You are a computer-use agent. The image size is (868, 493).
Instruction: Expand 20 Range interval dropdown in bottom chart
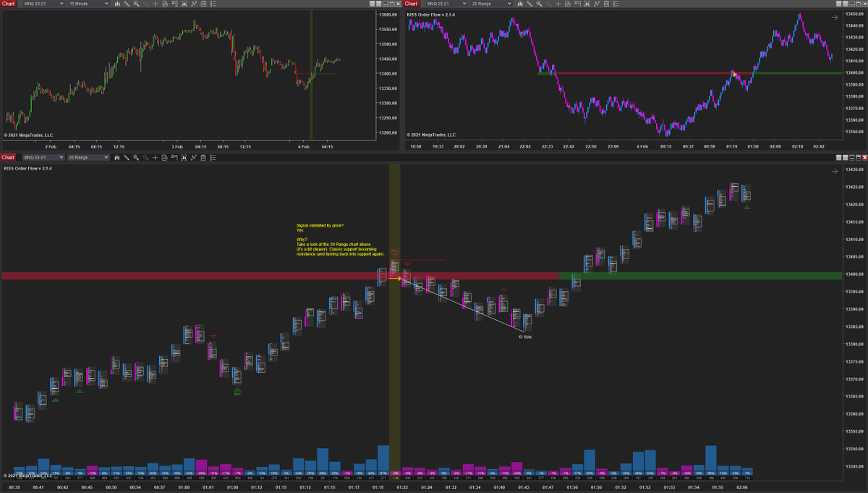point(88,157)
